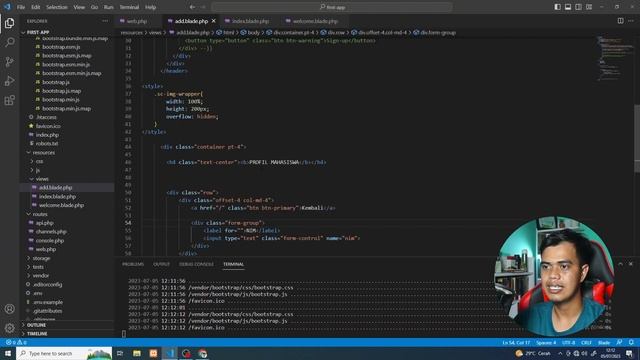This screenshot has height=360, width=640.
Task: Open the Explorer view in activity bar
Action: tap(9, 23)
